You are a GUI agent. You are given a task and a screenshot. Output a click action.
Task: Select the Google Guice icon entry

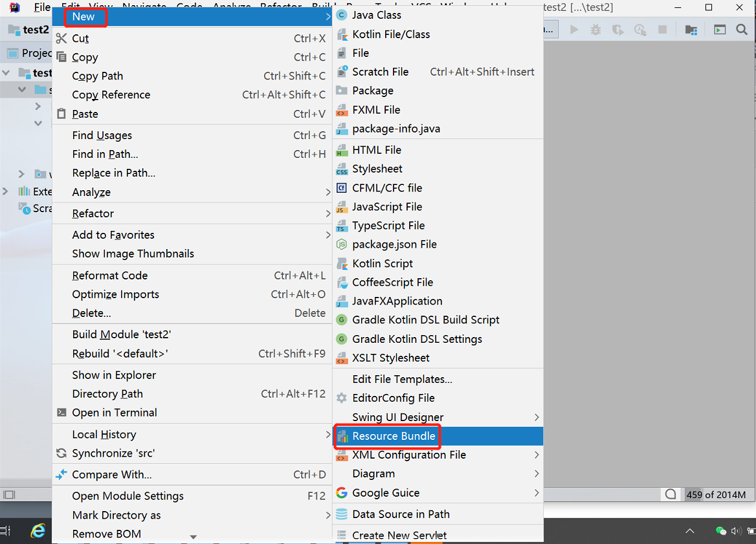pos(341,492)
